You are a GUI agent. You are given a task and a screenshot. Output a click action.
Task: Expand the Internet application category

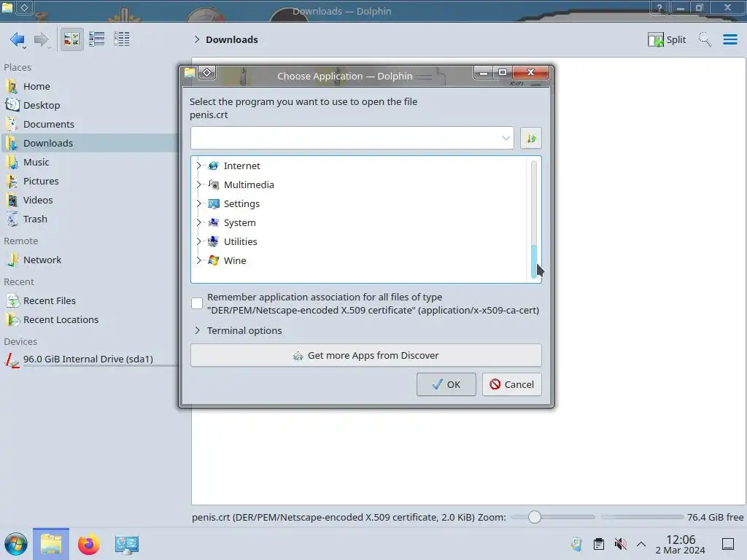pyautogui.click(x=198, y=166)
